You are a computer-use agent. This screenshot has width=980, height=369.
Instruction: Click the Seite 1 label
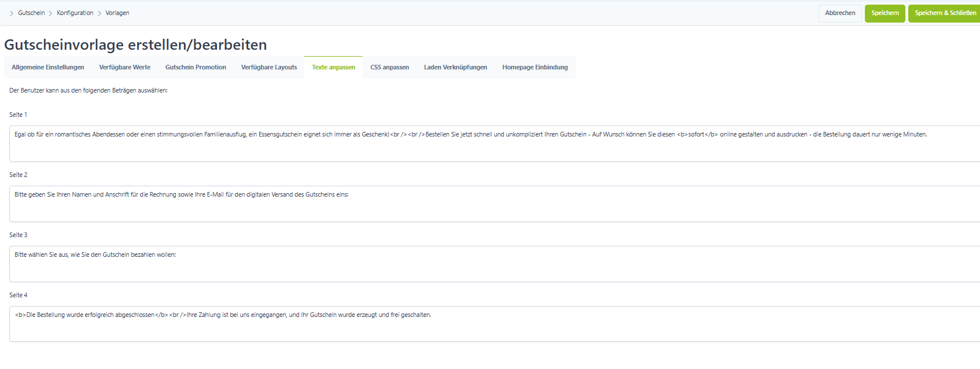[x=18, y=115]
